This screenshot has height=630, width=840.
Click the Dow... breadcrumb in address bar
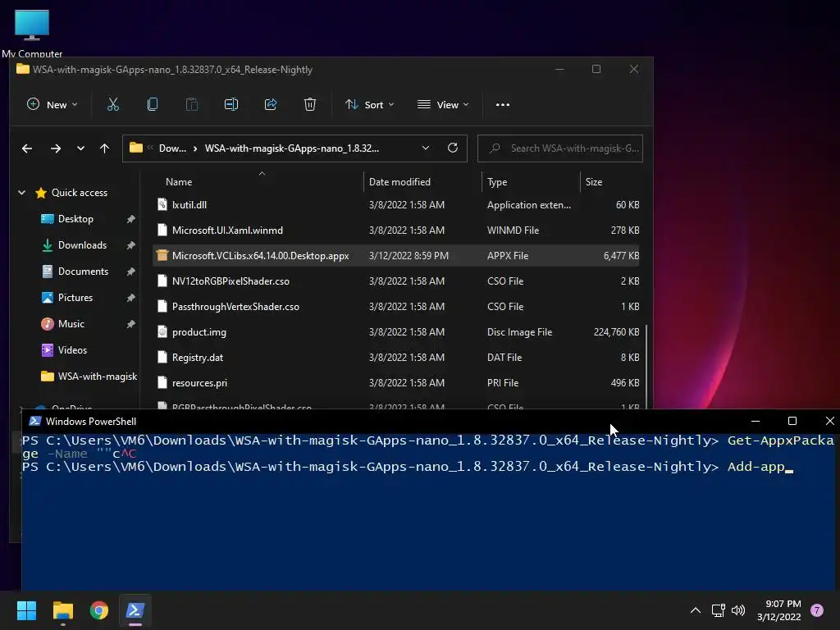[172, 148]
